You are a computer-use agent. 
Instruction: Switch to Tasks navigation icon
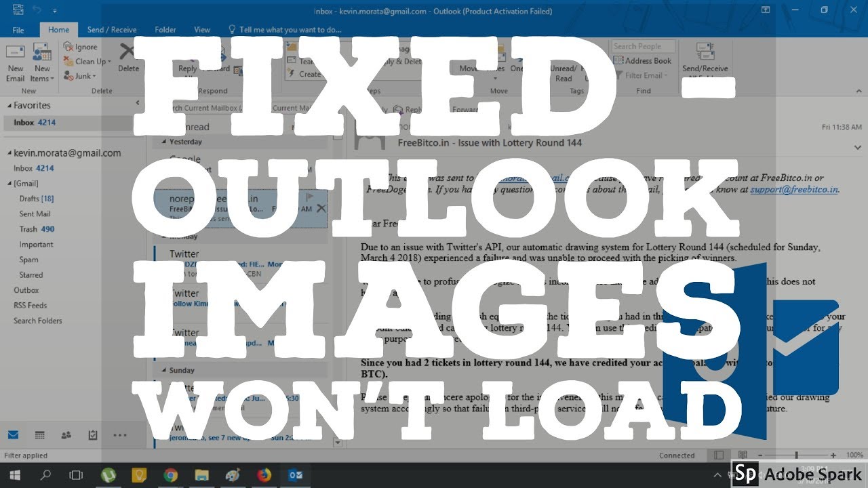coord(93,435)
